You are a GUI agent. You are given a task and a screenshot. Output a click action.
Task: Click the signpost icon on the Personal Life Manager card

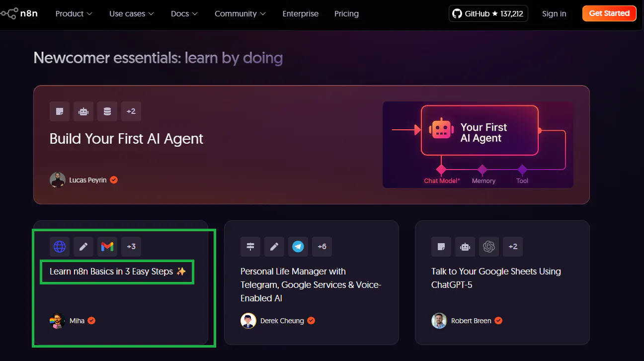coord(250,247)
